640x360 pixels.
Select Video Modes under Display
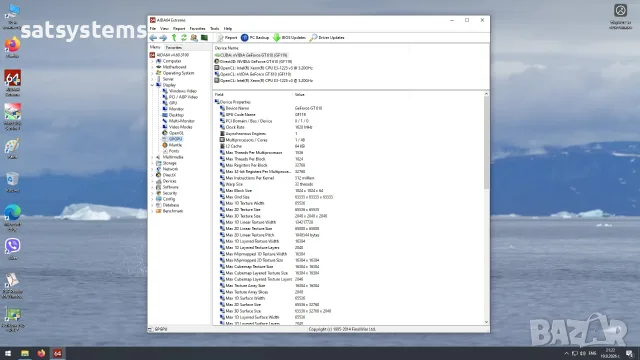180,127
